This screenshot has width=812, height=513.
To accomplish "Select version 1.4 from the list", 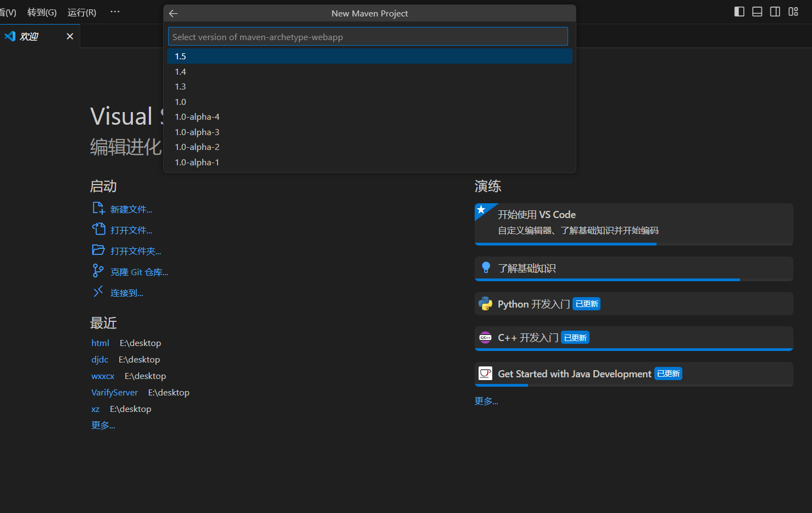I will [370, 71].
